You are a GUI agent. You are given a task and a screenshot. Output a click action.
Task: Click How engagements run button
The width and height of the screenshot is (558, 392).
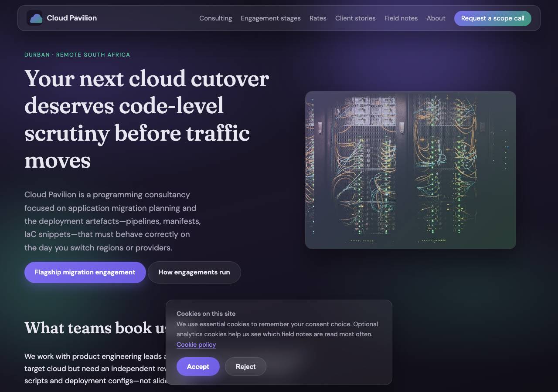point(194,272)
